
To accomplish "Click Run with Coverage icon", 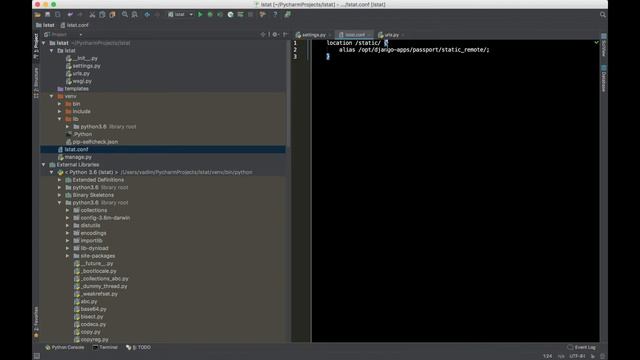I will 220,14.
